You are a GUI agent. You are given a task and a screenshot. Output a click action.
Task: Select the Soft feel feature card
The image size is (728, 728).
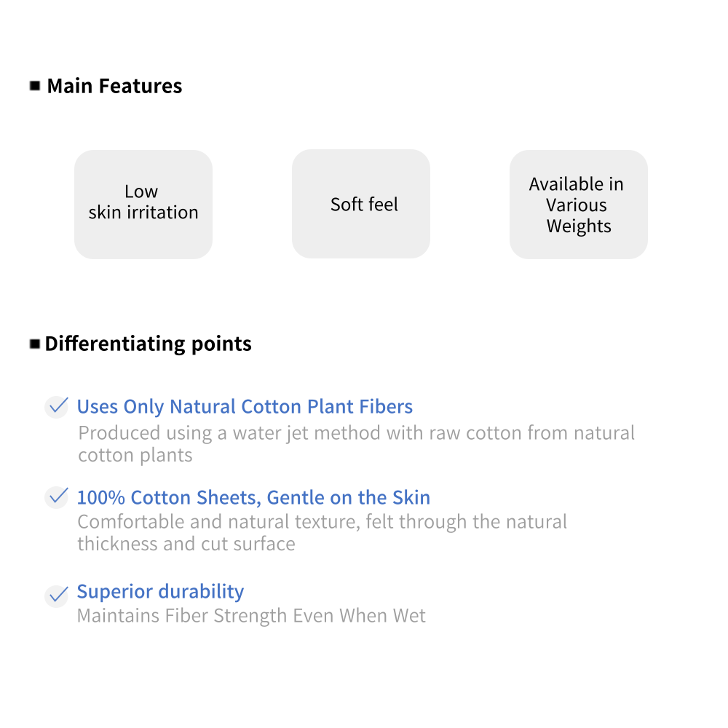(x=361, y=205)
